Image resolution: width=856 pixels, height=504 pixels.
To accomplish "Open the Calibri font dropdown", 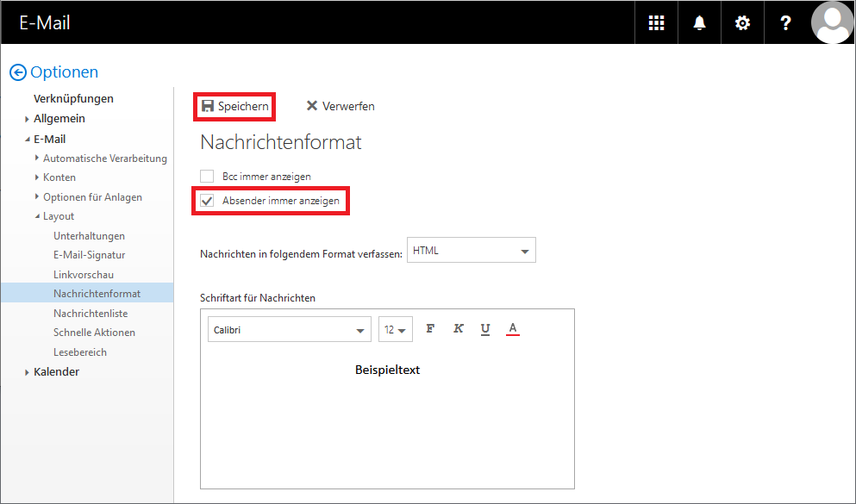I will coord(289,329).
